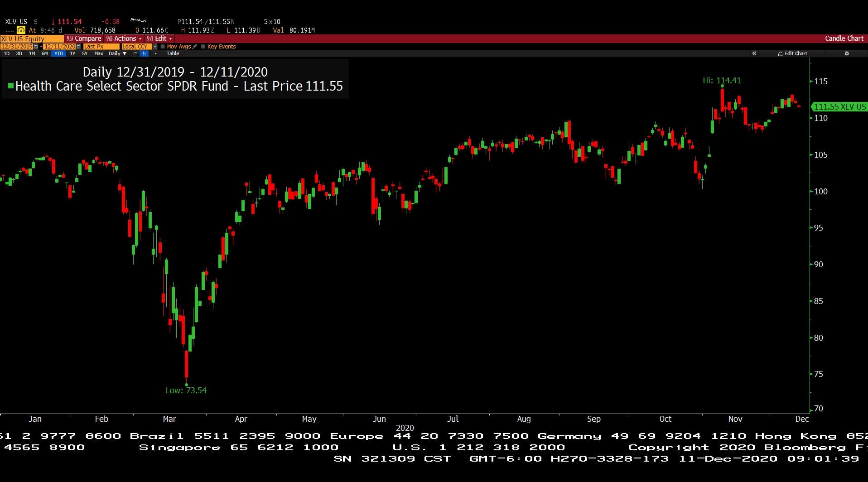Click the Edit Chart button
868x482 pixels.
(x=793, y=53)
